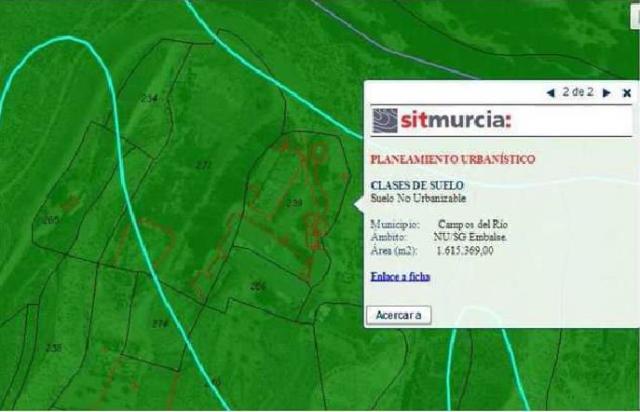This screenshot has width=640, height=412.
Task: Select parcel 234 on the map
Action: click(149, 98)
